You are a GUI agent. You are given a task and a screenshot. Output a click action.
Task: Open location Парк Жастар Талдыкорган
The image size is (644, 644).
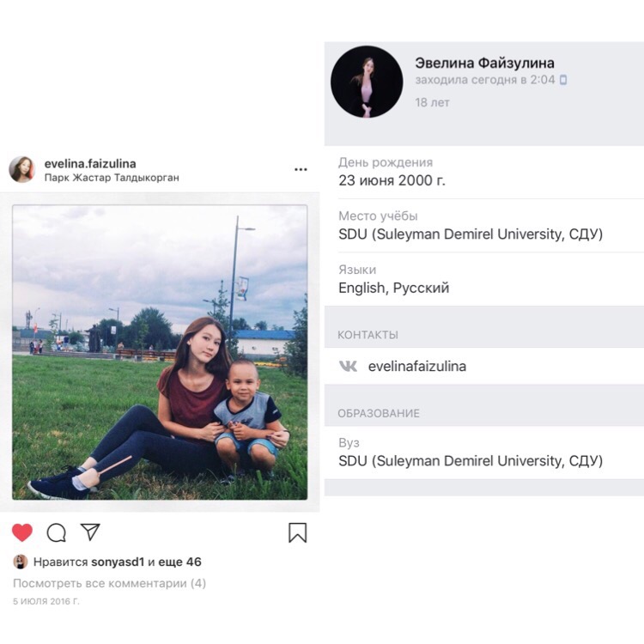(x=112, y=178)
